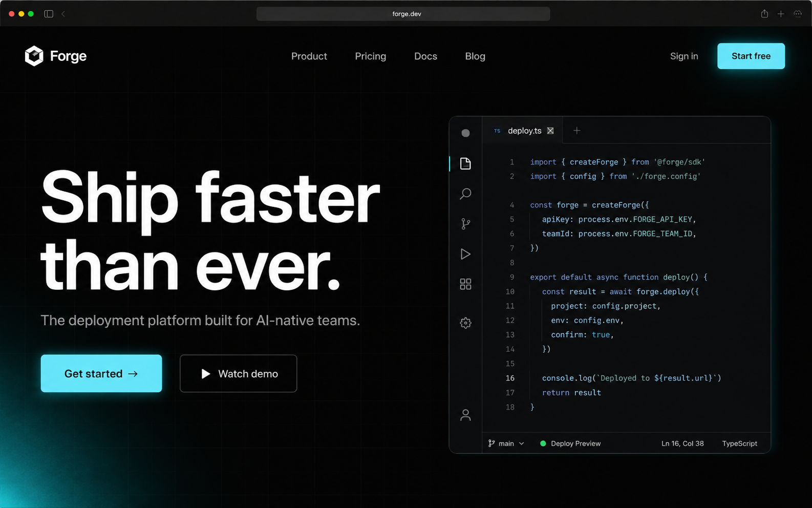Click the Deploy Preview status label
Image resolution: width=812 pixels, height=508 pixels.
[x=575, y=443]
